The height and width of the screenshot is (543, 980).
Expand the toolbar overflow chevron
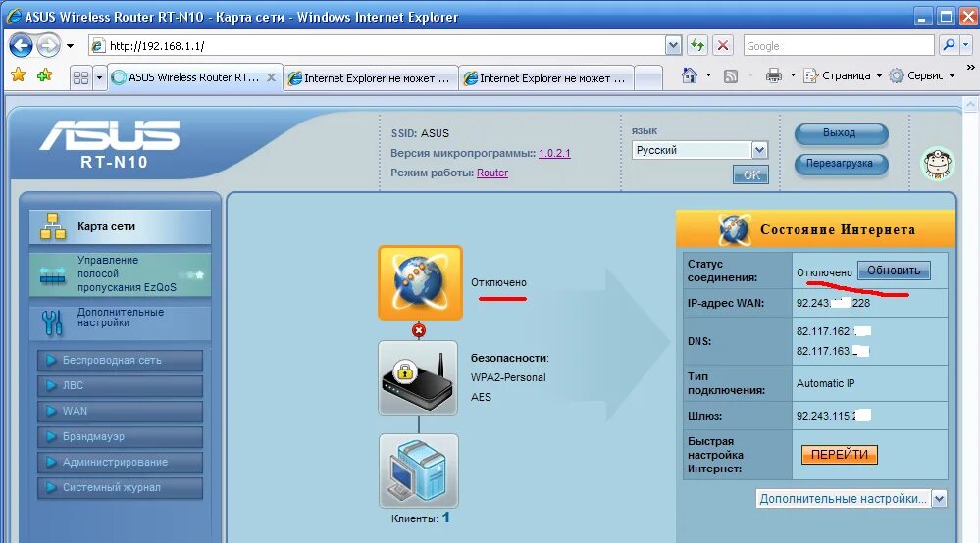coord(970,67)
